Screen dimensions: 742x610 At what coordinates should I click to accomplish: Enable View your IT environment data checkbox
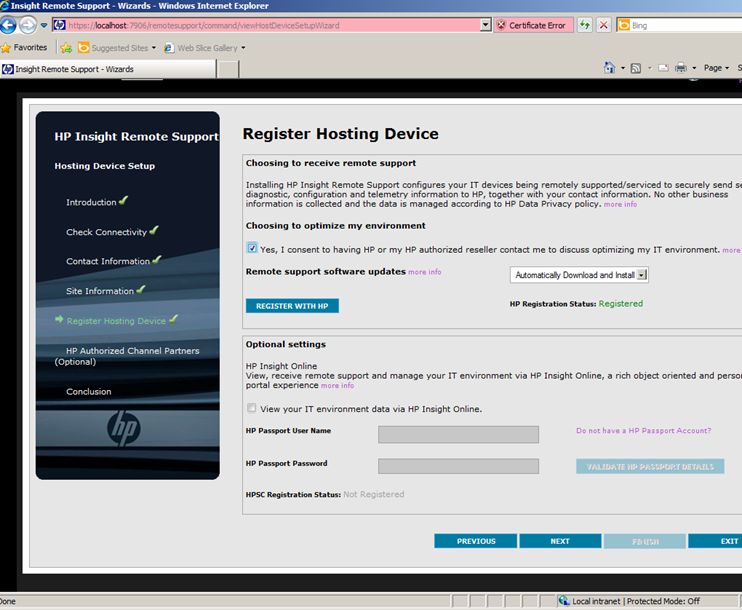(251, 408)
